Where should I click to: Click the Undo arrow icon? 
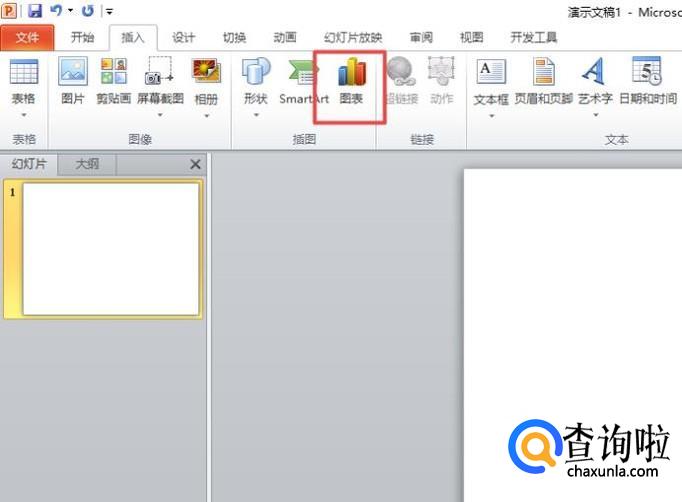point(57,11)
